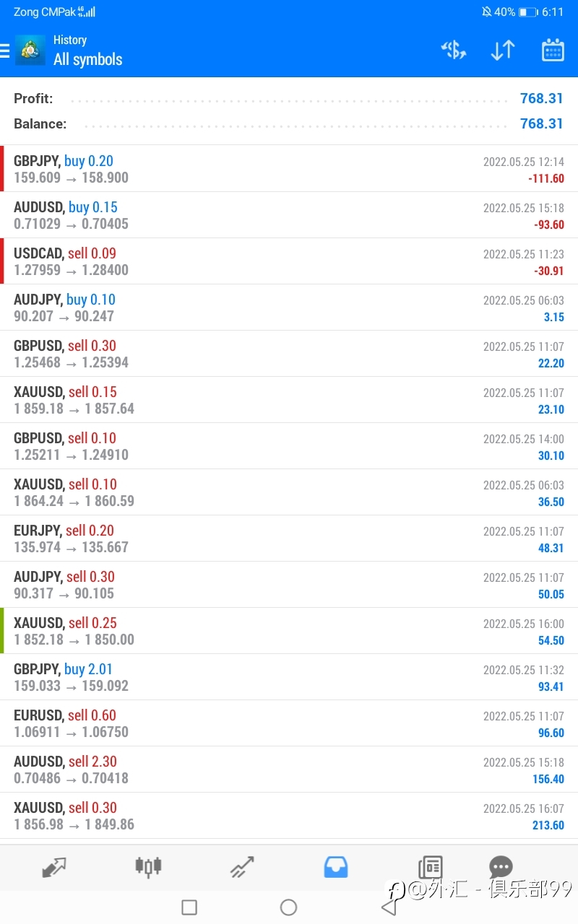Tap the All symbols history title
This screenshot has width=578, height=924.
pyautogui.click(x=88, y=59)
